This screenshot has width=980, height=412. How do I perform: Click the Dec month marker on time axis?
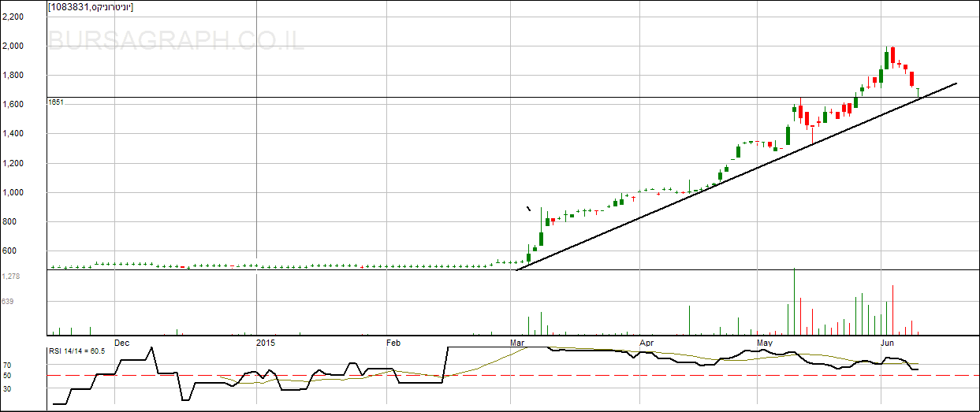pyautogui.click(x=121, y=343)
